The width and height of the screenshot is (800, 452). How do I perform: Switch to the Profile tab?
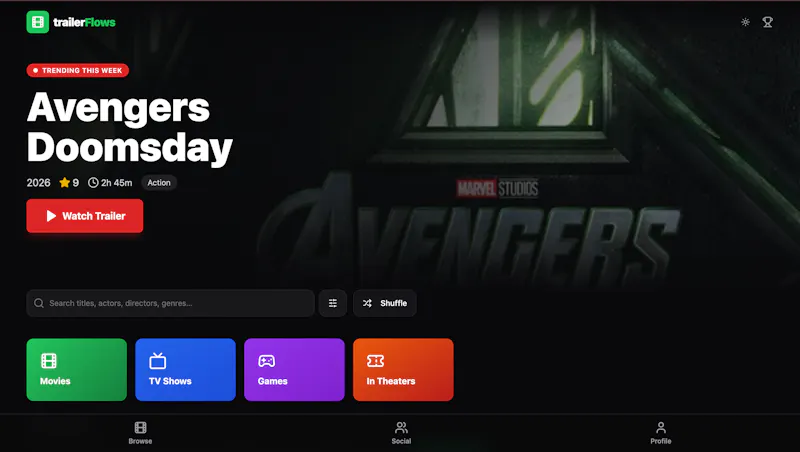(661, 433)
